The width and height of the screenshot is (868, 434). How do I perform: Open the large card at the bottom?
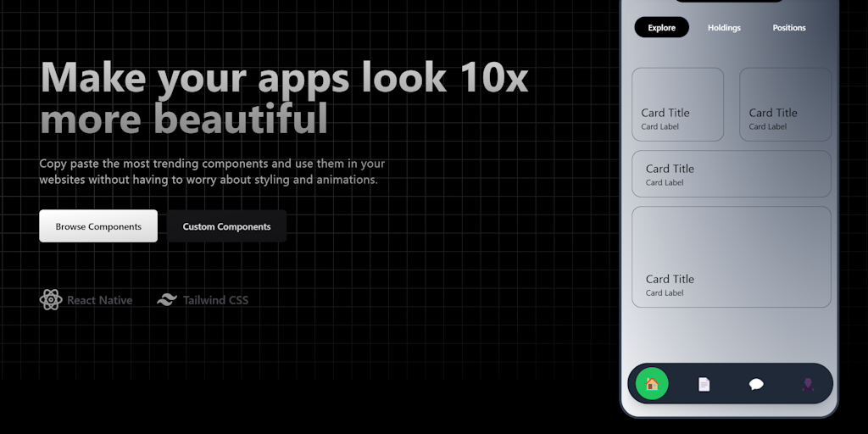[x=732, y=257]
